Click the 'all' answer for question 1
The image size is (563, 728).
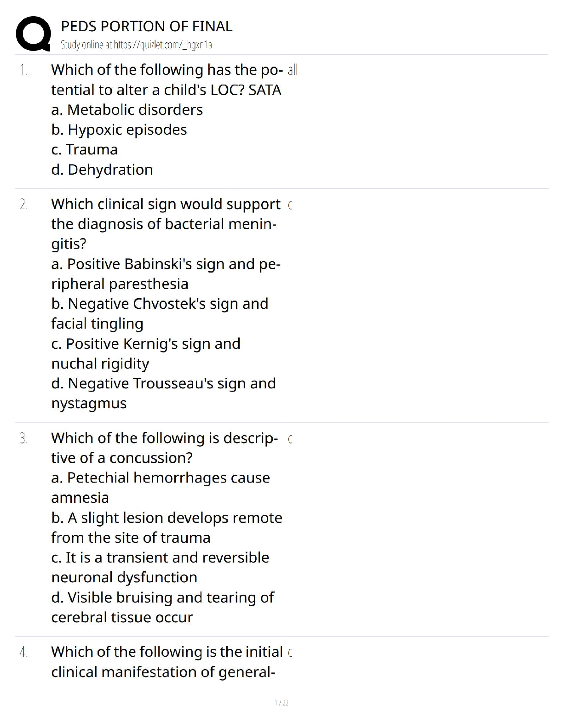pyautogui.click(x=293, y=70)
